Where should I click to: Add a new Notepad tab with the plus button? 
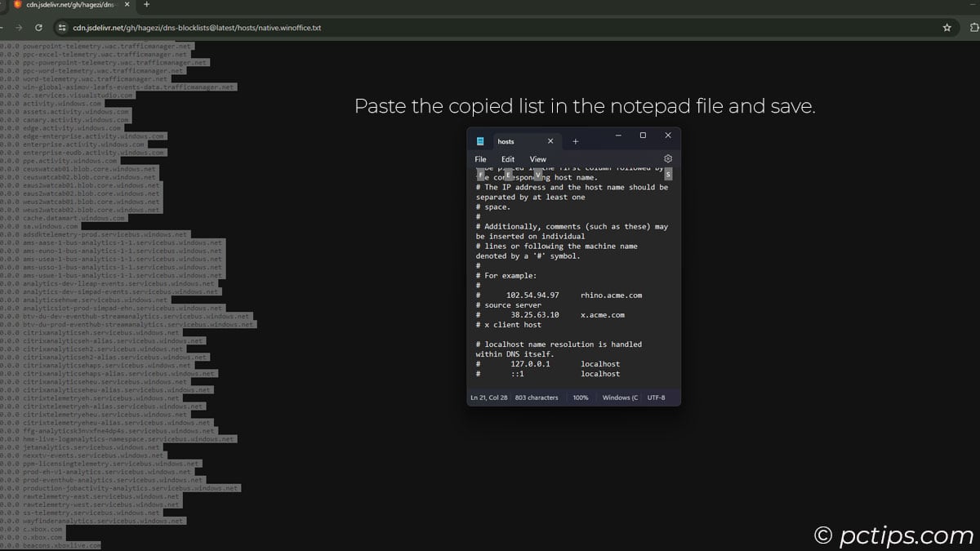[575, 141]
